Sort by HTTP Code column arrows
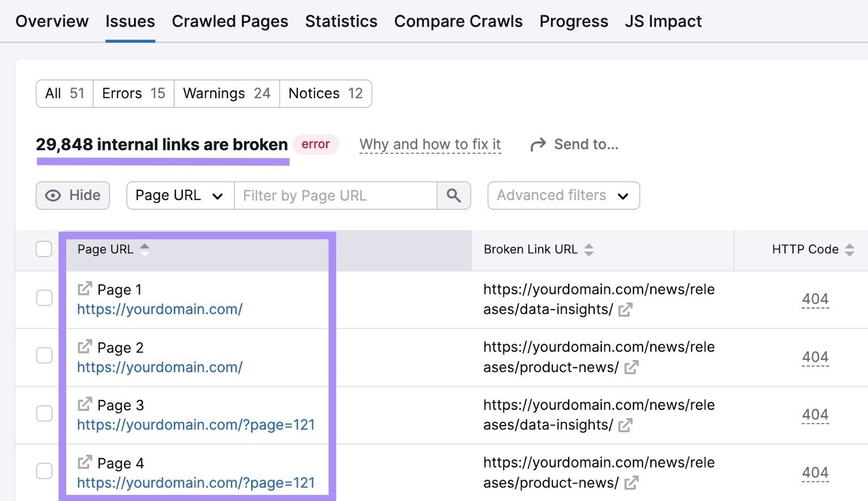The width and height of the screenshot is (868, 501). (850, 249)
